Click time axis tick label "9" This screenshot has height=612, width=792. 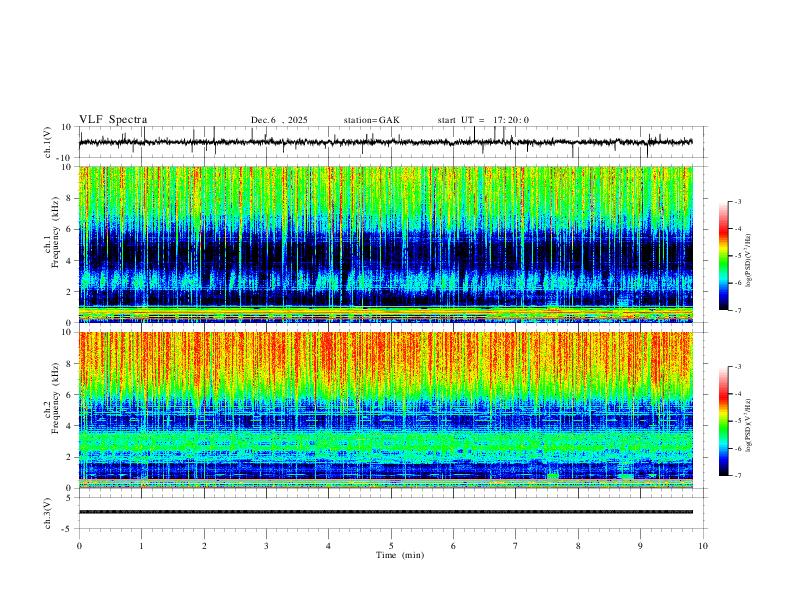coord(640,545)
